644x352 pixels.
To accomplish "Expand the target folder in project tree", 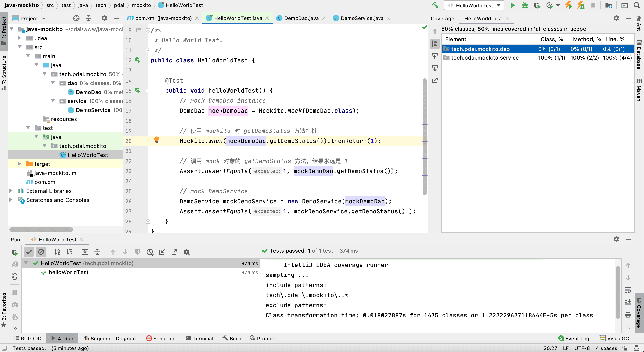I will [19, 164].
